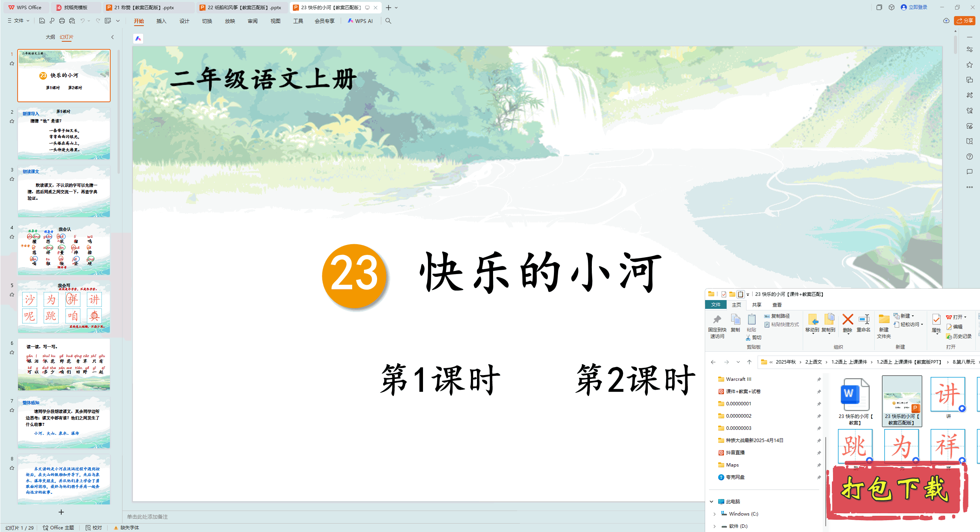
Task: Collapse the slide thumbnail panel chevron
Action: 113,37
